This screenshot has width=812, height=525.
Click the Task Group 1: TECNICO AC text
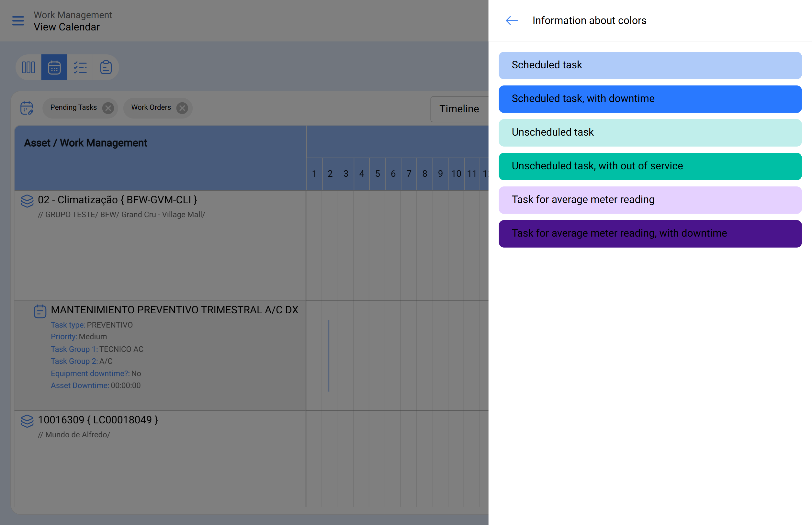pos(97,349)
